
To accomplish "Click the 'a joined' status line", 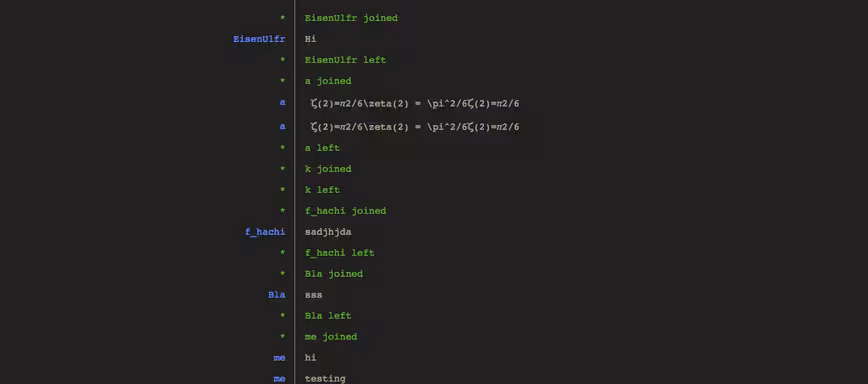I will [328, 81].
